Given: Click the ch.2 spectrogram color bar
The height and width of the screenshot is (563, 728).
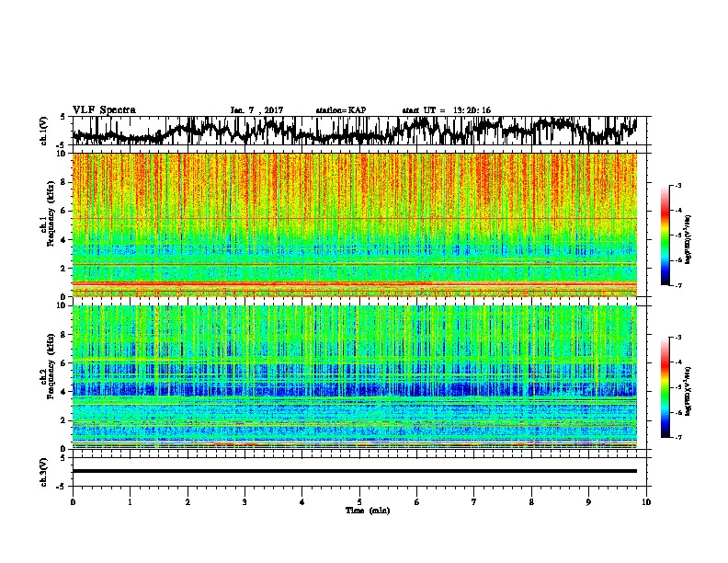Looking at the screenshot, I should coord(665,387).
